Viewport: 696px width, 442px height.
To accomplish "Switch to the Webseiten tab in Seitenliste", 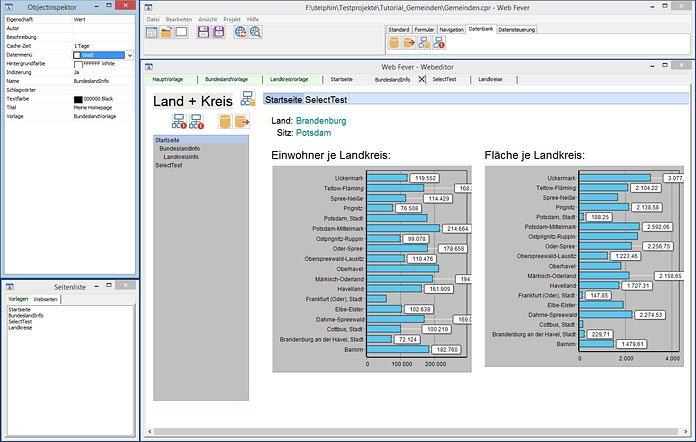I will pos(45,299).
